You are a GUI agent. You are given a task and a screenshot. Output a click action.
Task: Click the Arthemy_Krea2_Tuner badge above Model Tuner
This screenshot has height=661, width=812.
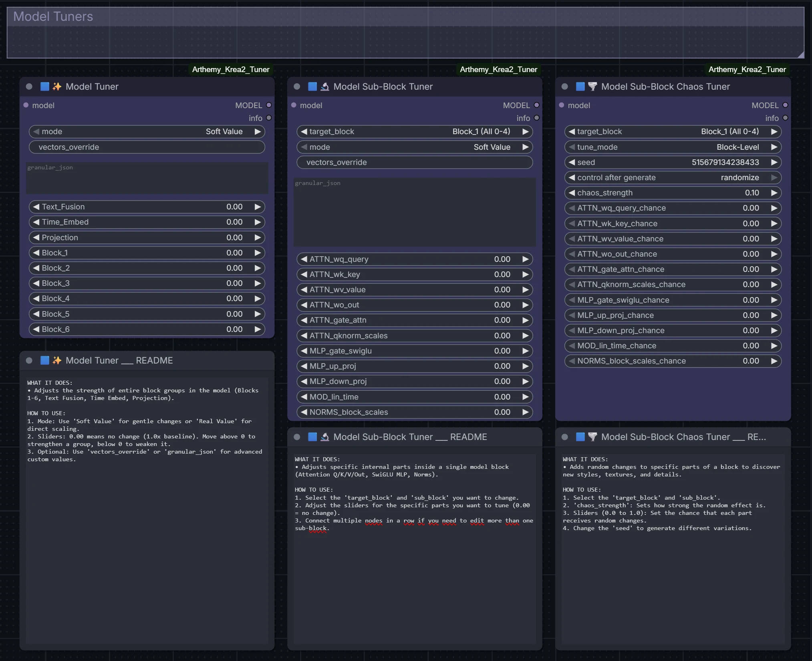tap(231, 69)
